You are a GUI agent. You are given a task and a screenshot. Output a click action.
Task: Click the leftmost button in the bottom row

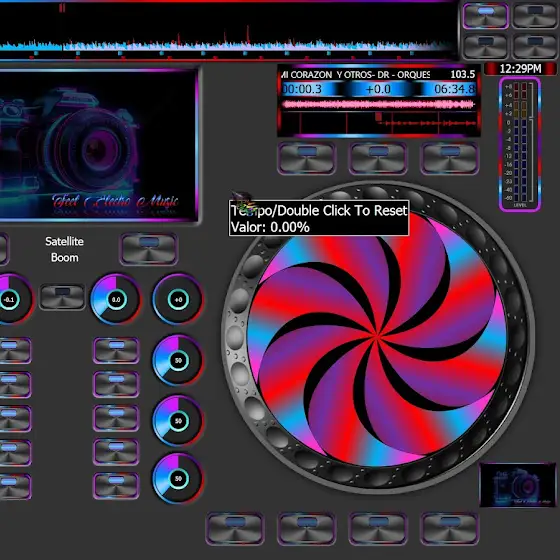point(235,529)
